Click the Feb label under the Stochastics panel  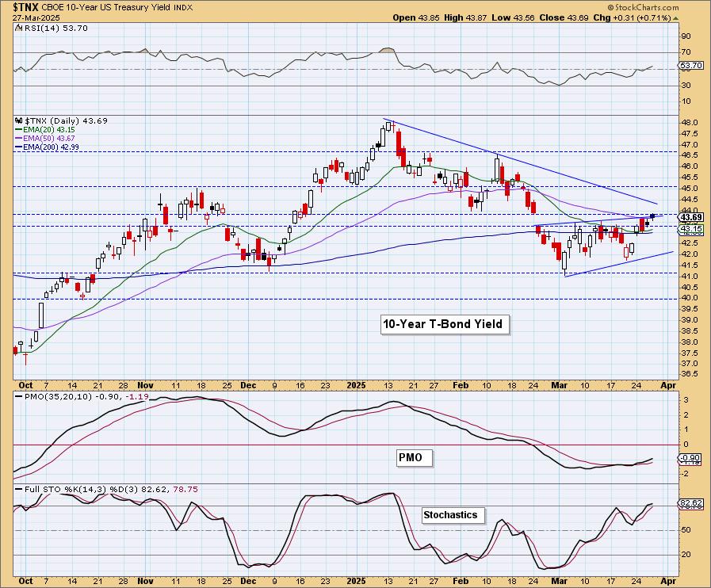(x=461, y=581)
